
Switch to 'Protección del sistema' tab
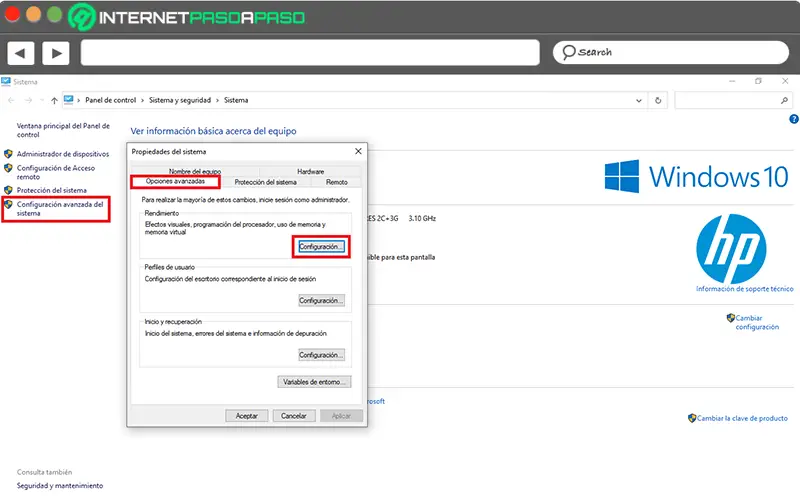tap(265, 182)
